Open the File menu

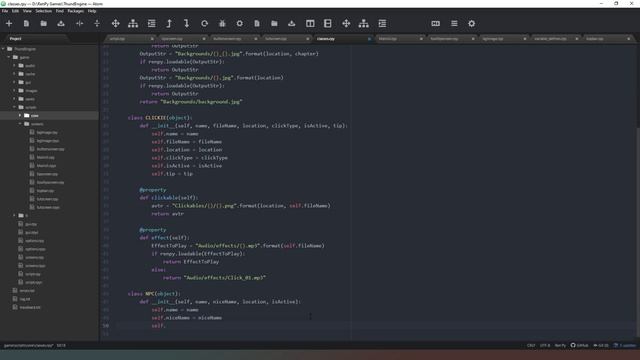point(5,11)
